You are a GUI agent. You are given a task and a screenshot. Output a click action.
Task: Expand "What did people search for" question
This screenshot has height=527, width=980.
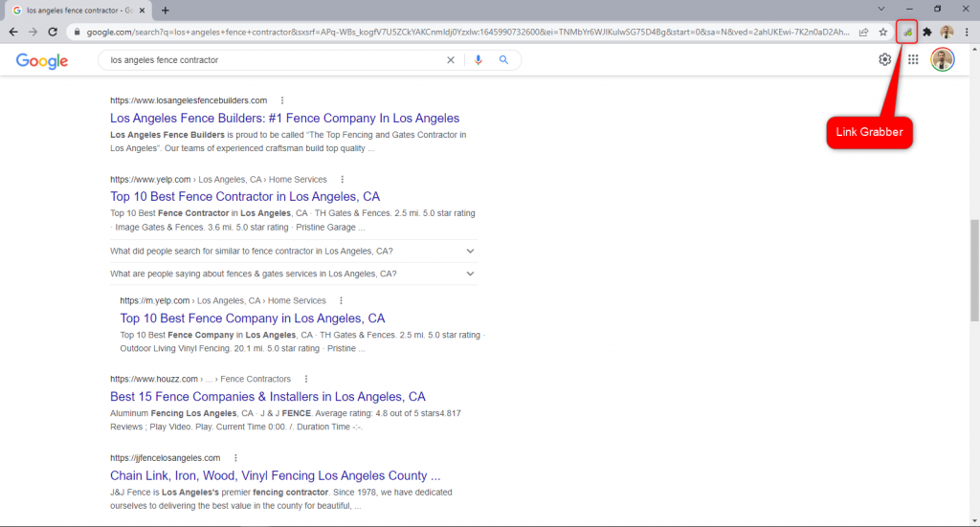click(x=470, y=252)
